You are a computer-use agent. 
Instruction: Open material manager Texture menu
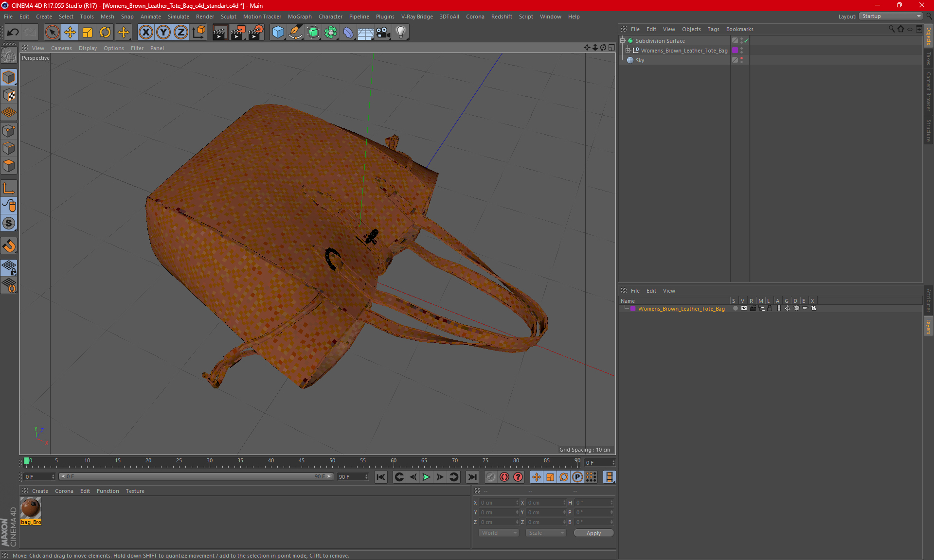(x=135, y=491)
